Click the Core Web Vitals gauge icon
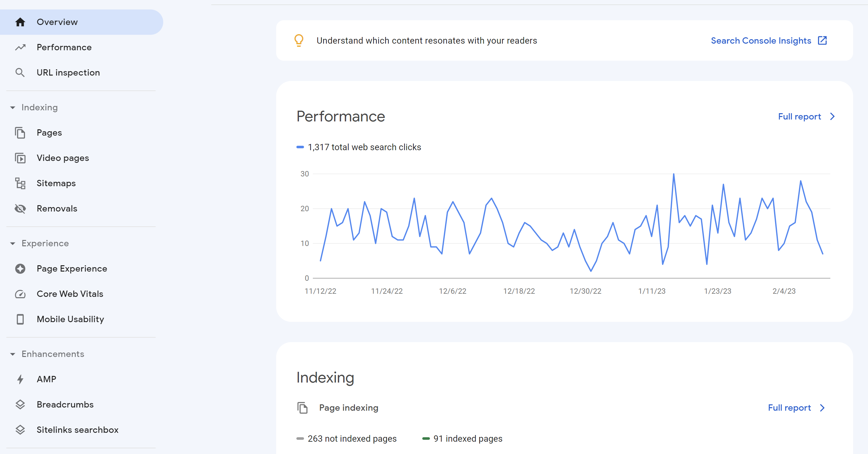 point(20,294)
